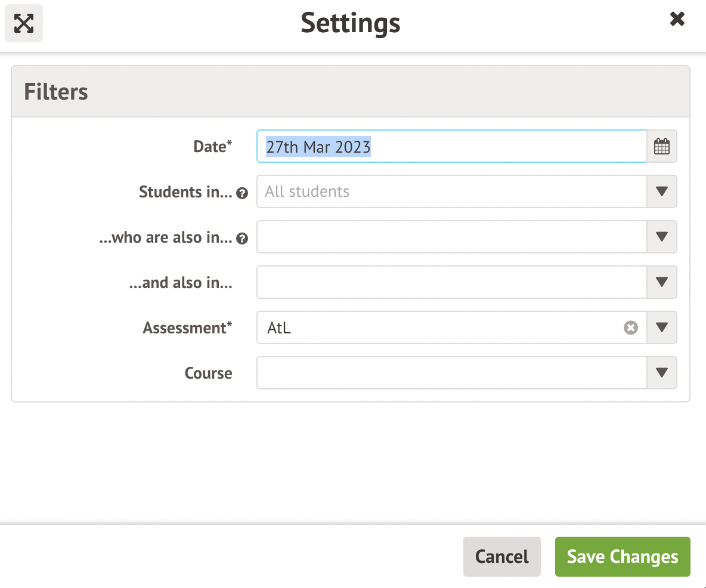Focus the '...and also in...' input field
Viewport: 706px width, 588px height.
451,282
